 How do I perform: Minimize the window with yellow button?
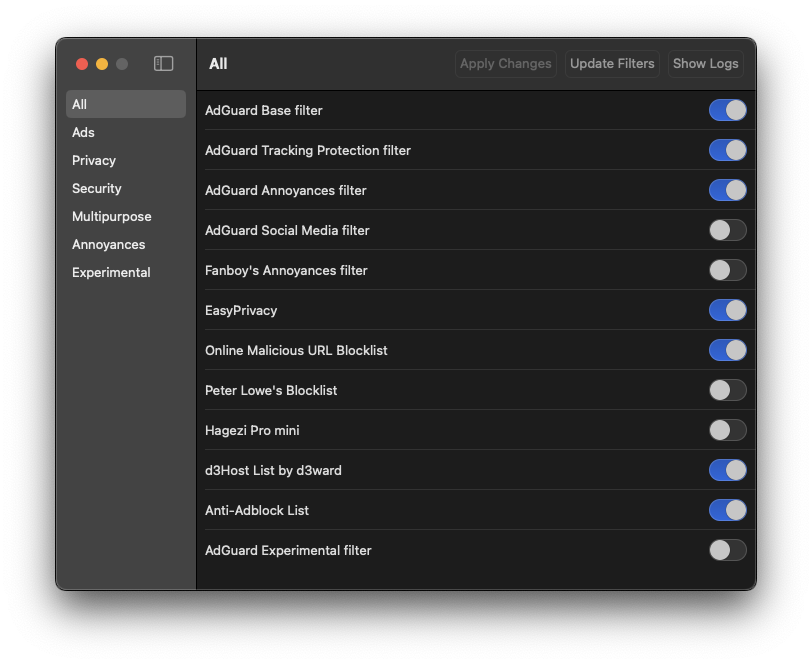[x=102, y=64]
